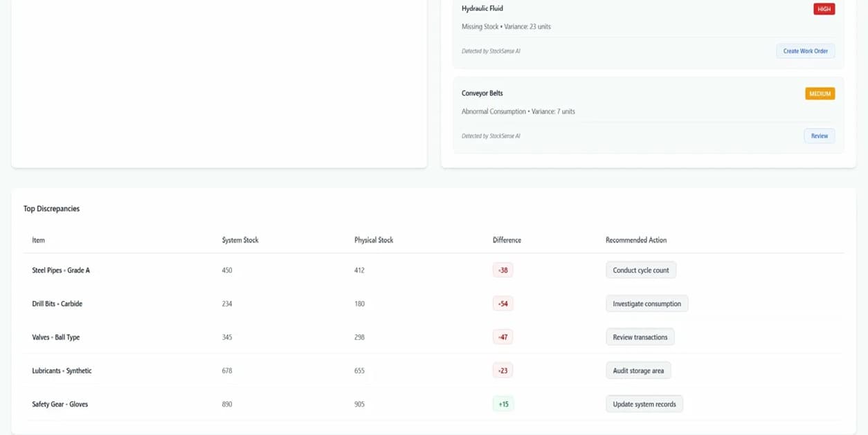Click the +15 difference badge

(503, 403)
